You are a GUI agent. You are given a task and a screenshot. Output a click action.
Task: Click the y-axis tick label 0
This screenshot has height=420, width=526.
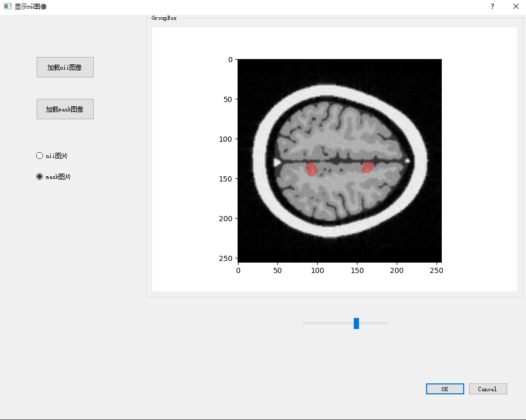(x=229, y=60)
